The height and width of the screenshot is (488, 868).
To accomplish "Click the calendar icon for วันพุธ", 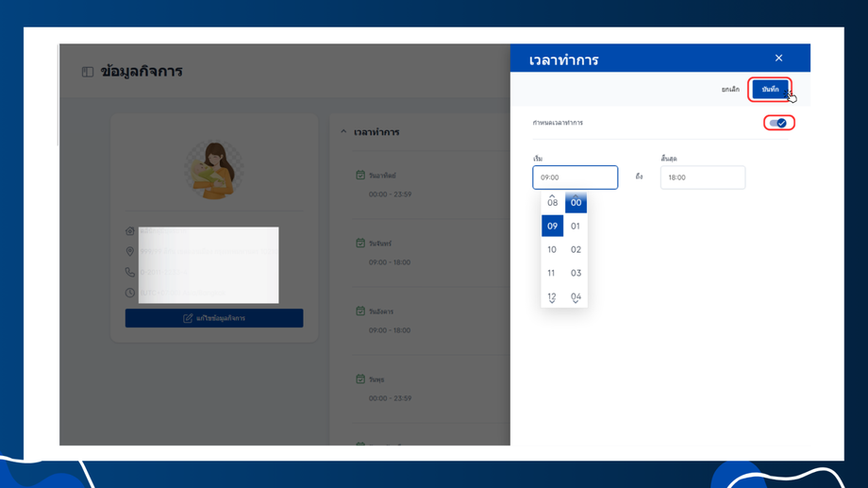I will [360, 379].
